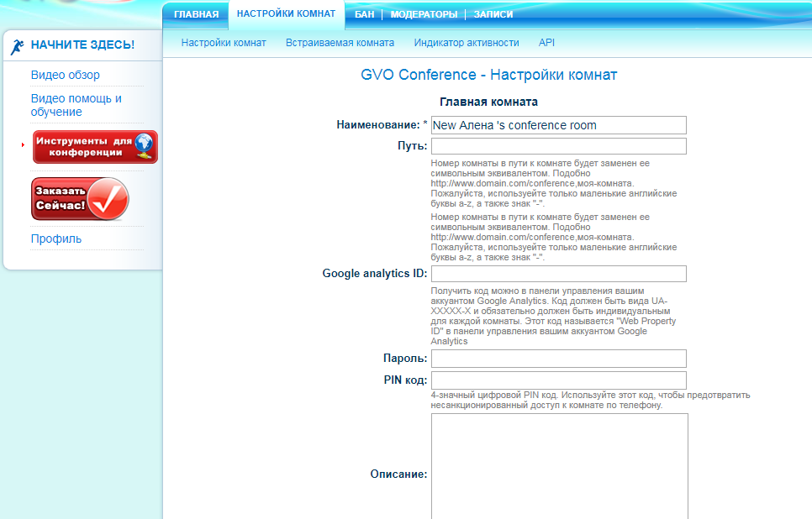The image size is (812, 519).
Task: Open Видео помощь и обучение link
Action: click(76, 105)
